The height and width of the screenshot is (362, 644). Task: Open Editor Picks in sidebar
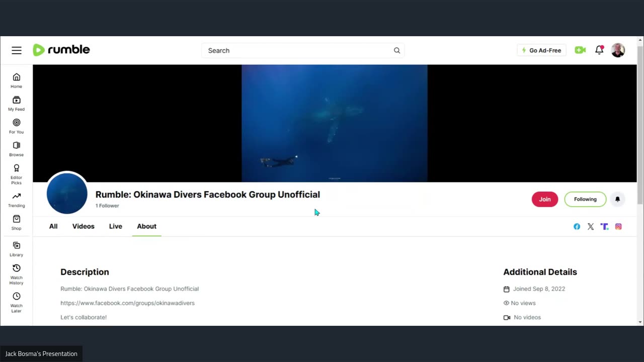pos(17,174)
